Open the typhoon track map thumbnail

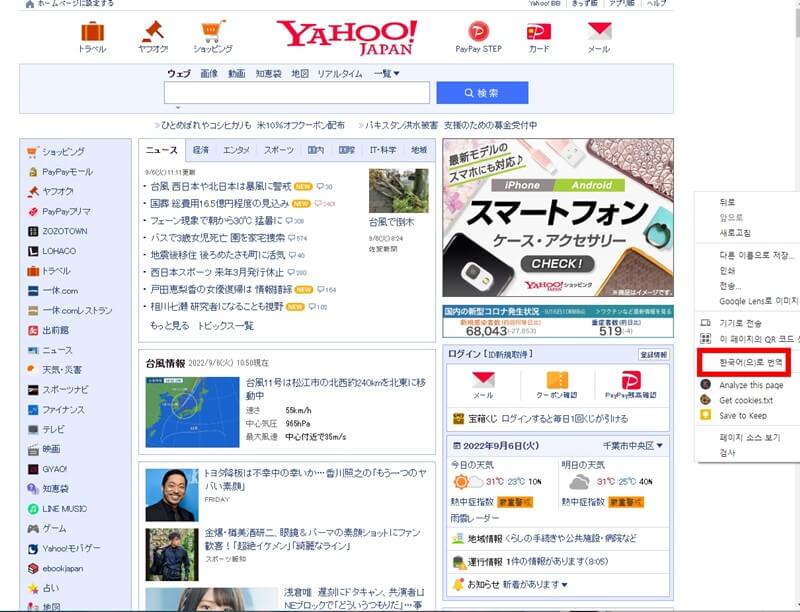(192, 412)
